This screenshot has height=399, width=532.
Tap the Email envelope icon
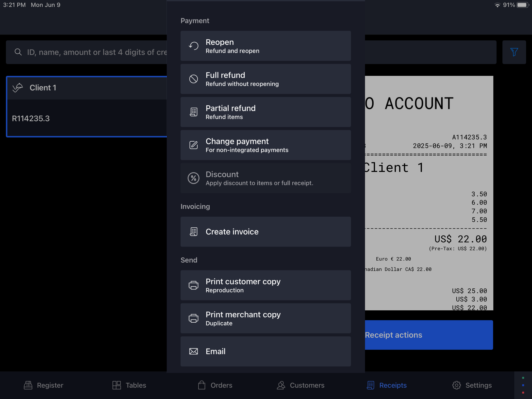[x=194, y=351]
